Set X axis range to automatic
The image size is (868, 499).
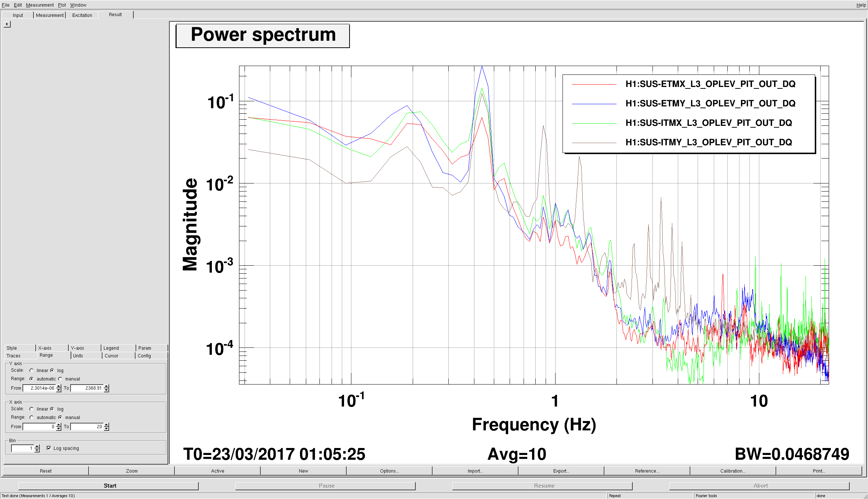pos(32,417)
